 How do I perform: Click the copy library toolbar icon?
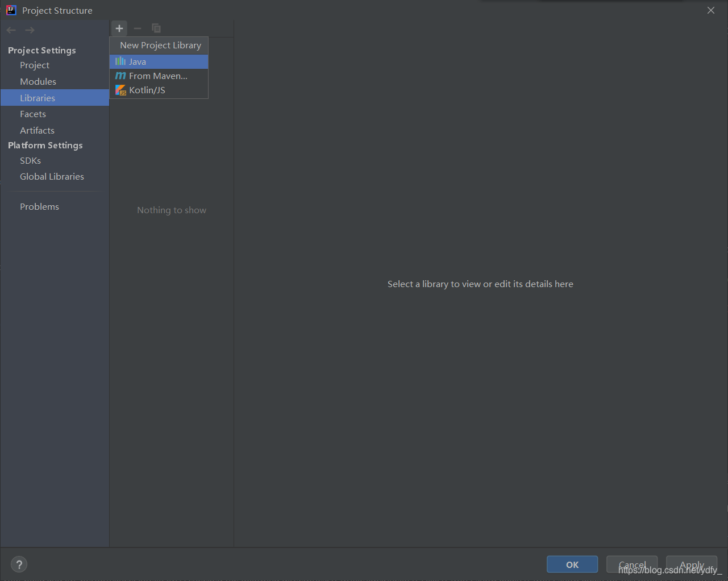pyautogui.click(x=156, y=28)
